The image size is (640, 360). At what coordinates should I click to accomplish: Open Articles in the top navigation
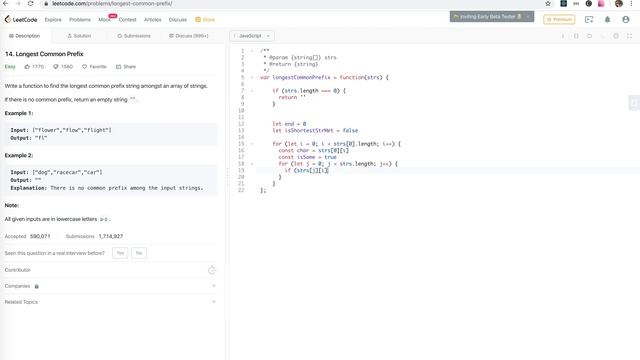point(153,20)
